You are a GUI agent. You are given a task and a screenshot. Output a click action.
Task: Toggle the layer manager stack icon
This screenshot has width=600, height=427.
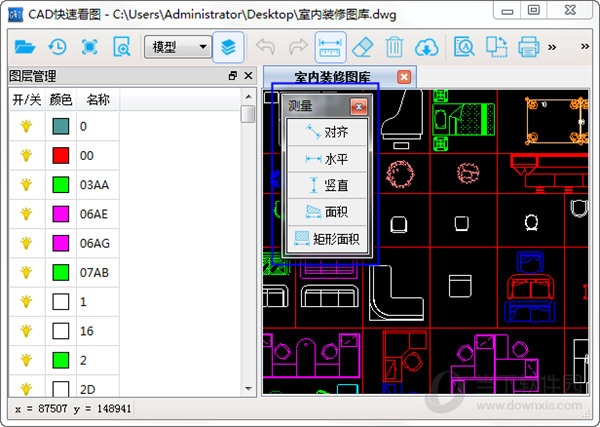228,47
